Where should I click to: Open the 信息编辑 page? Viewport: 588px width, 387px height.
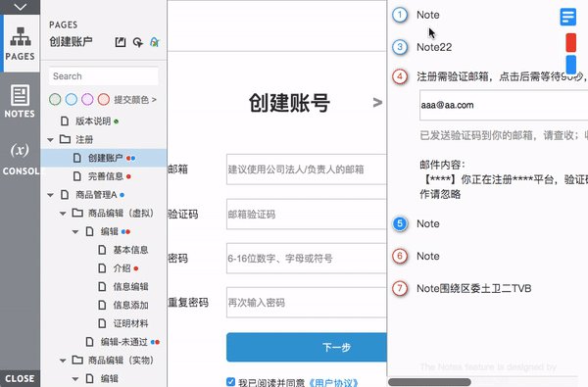(x=130, y=287)
